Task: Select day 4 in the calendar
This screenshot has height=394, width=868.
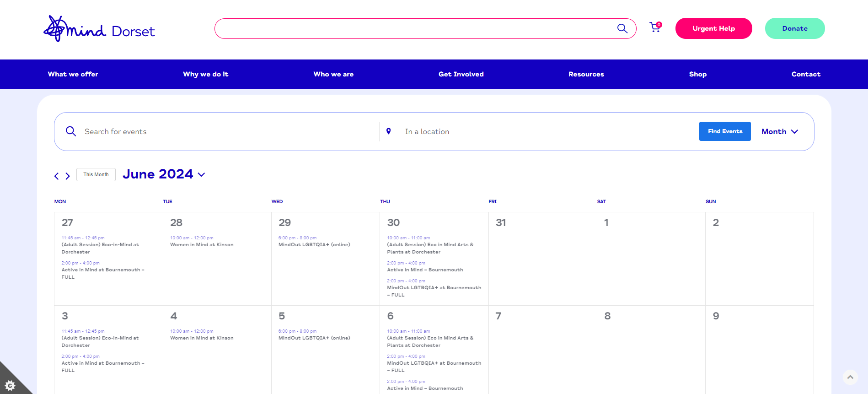Action: pos(174,316)
